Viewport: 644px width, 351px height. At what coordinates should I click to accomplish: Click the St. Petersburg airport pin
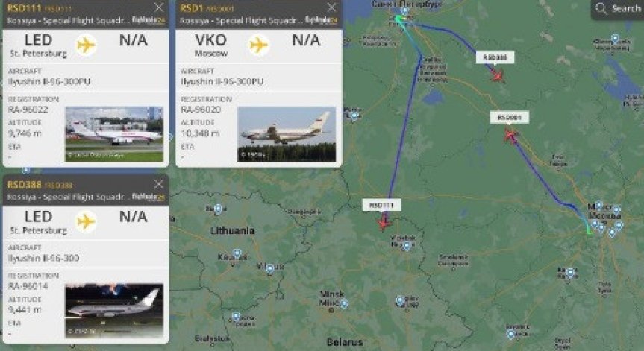405,11
